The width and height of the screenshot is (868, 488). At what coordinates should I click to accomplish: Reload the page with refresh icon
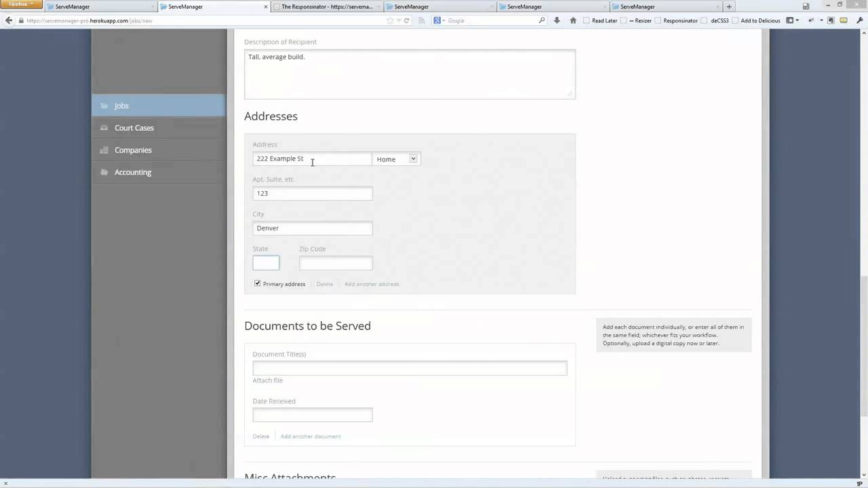pyautogui.click(x=406, y=20)
